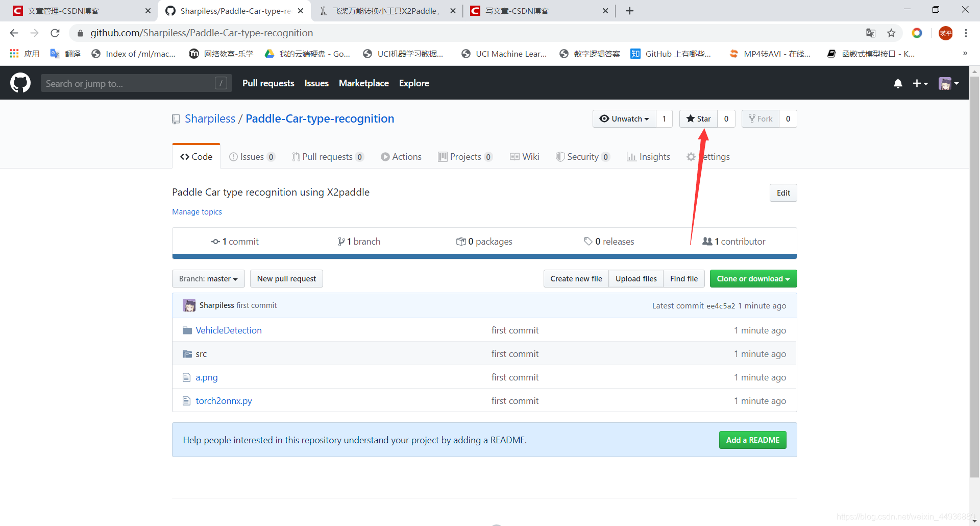Show more bookmarks chevron
Screen dimensions: 980x526
[x=965, y=54]
